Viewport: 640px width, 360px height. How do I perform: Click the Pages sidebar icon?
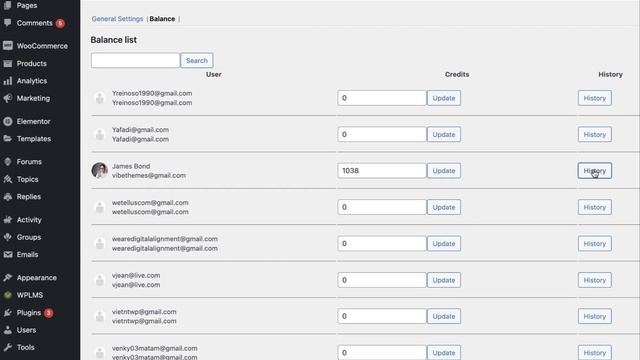pos(8,5)
